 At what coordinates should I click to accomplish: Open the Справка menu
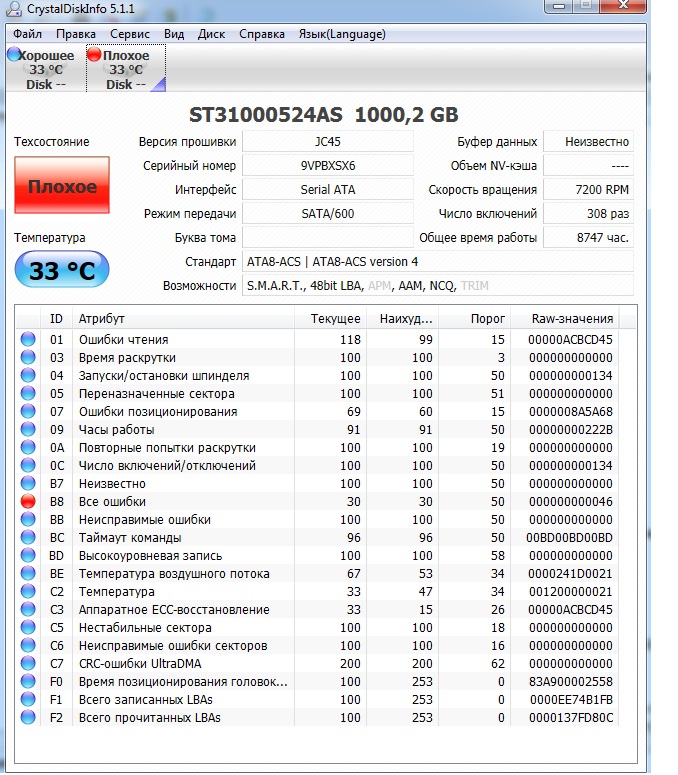[x=261, y=34]
